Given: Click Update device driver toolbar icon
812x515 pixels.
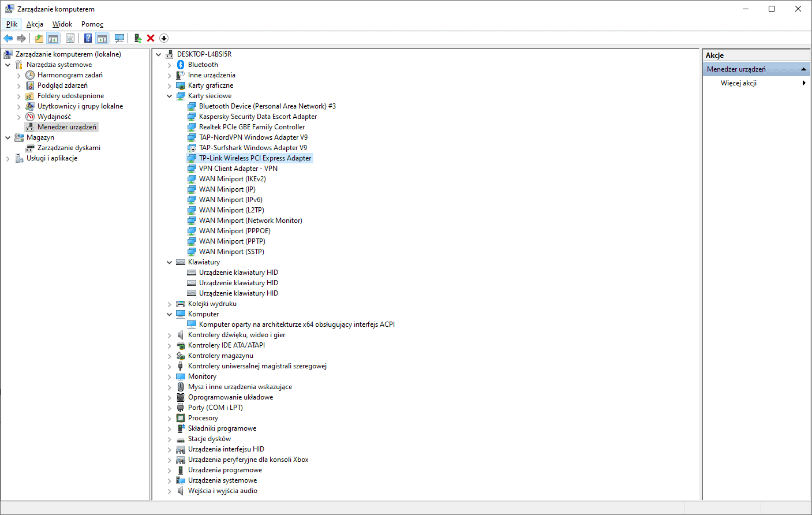Looking at the screenshot, I should [x=137, y=38].
